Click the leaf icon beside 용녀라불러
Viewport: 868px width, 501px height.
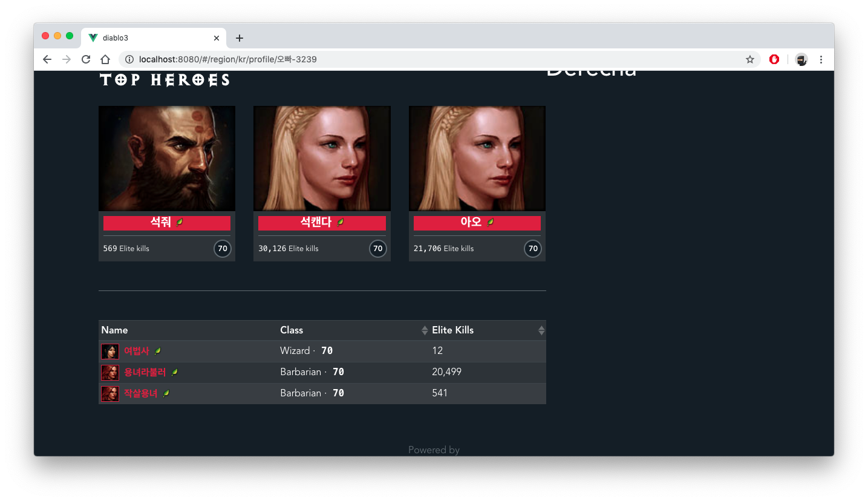(175, 372)
